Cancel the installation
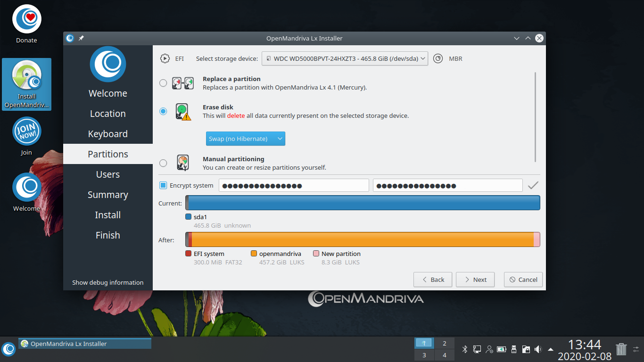Screen dimensions: 644x362 523,280
